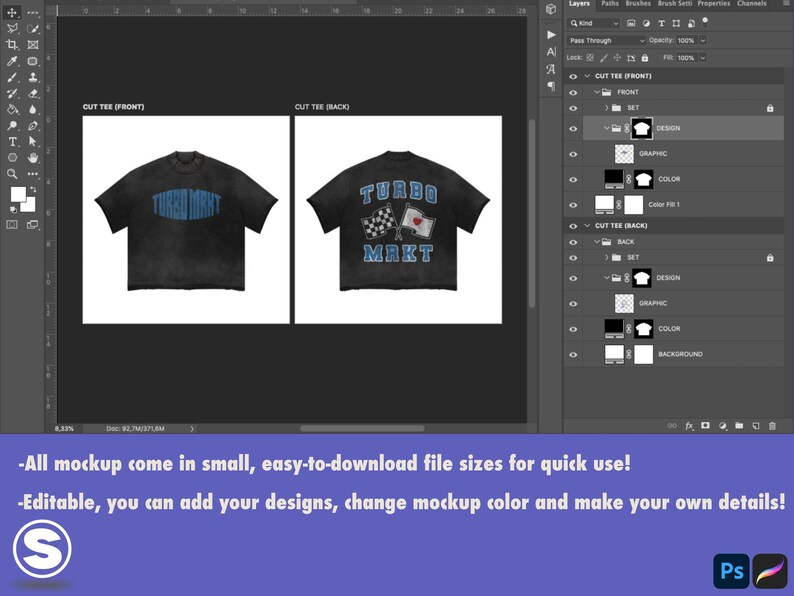794x596 pixels.
Task: Select the Path Selection arrow tool
Action: click(x=33, y=142)
